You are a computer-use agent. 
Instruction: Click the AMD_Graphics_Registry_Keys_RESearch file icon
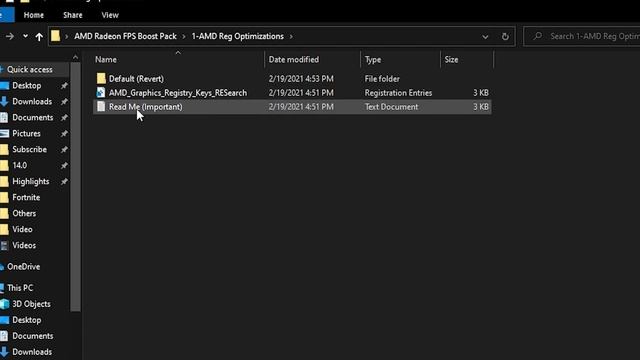101,93
